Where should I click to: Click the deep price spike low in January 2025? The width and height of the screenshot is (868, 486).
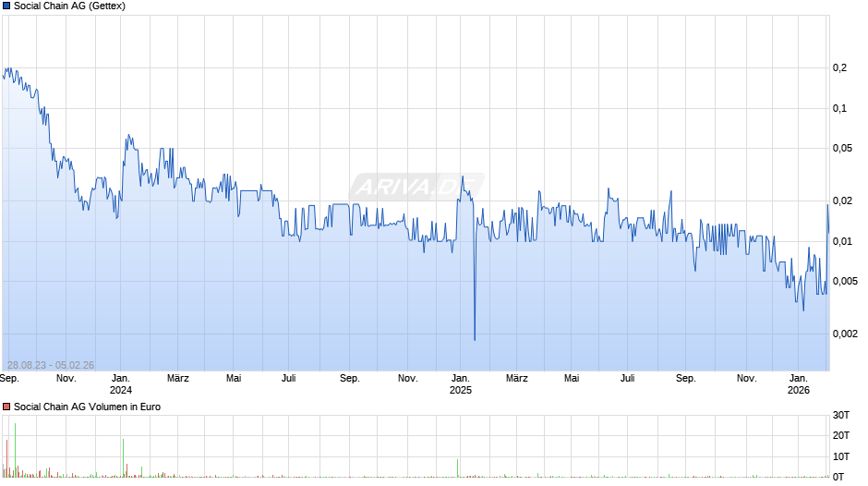coord(475,339)
